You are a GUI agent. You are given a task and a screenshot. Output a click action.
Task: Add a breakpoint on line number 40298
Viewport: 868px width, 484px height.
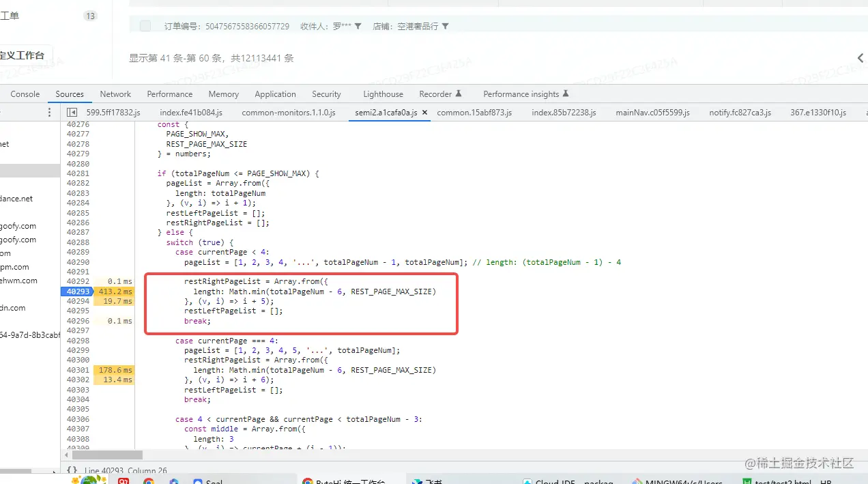pyautogui.click(x=78, y=341)
